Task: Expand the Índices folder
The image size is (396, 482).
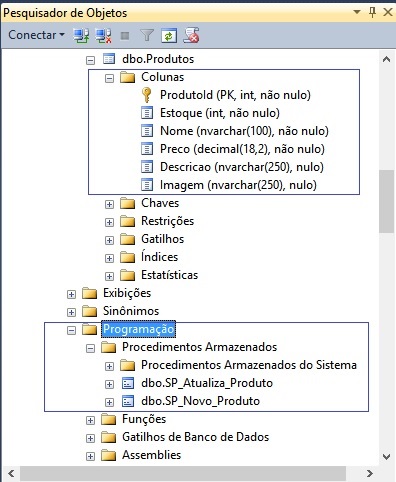Action: coord(109,258)
